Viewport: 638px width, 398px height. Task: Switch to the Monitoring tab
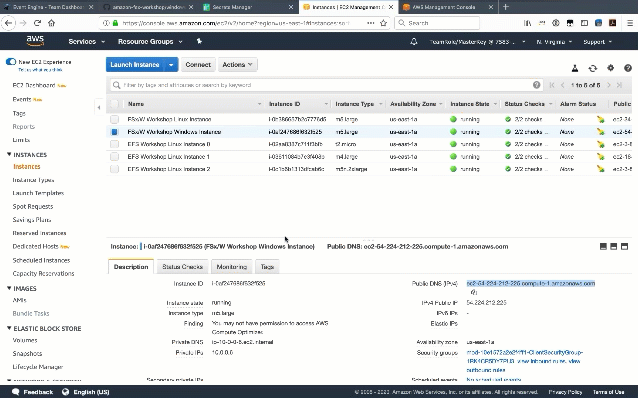click(232, 267)
